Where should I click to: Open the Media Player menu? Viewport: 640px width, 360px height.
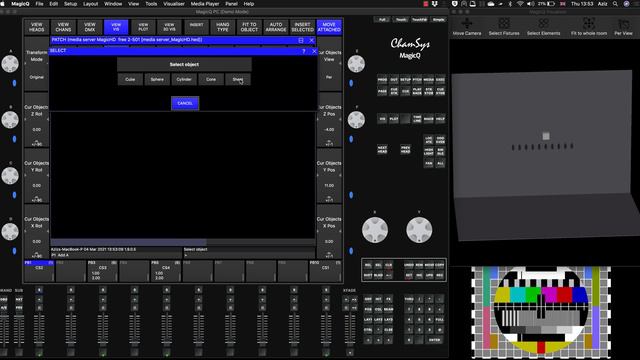205,4
